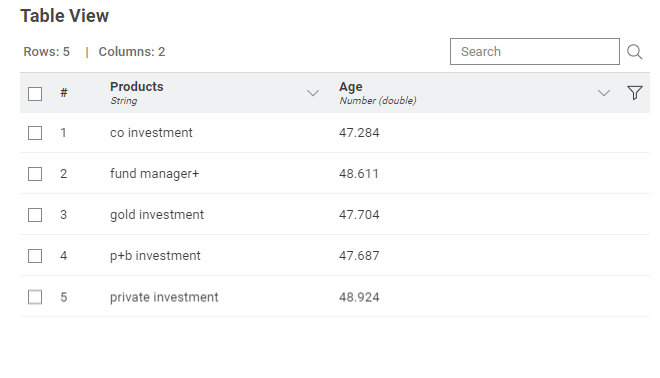Click the 48.924 age value
The height and width of the screenshot is (378, 660).
pos(359,297)
